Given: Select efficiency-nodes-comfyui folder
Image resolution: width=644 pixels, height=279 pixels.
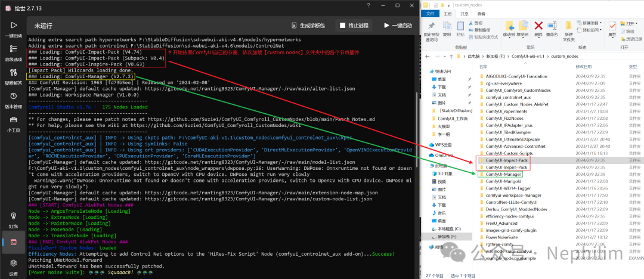Looking at the screenshot, I should pyautogui.click(x=509, y=216).
